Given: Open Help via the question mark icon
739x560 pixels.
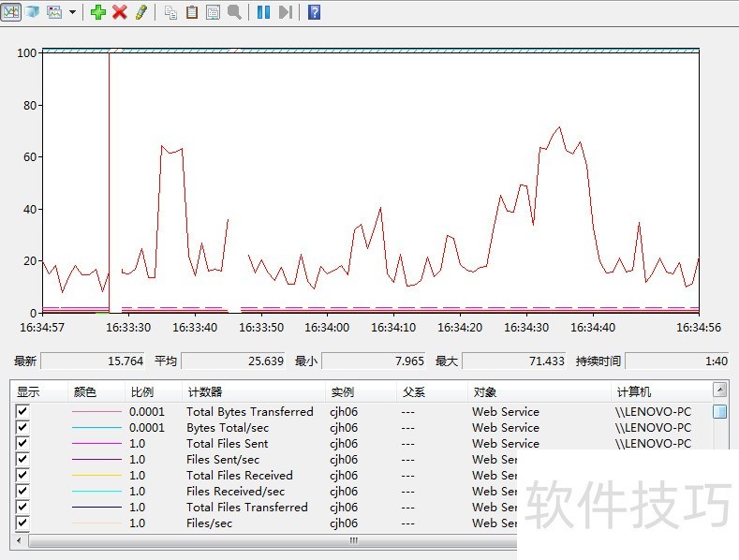Looking at the screenshot, I should pyautogui.click(x=314, y=12).
